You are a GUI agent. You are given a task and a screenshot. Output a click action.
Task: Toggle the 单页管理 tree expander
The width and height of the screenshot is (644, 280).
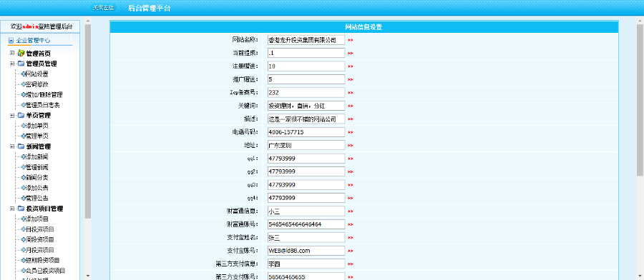(x=12, y=115)
